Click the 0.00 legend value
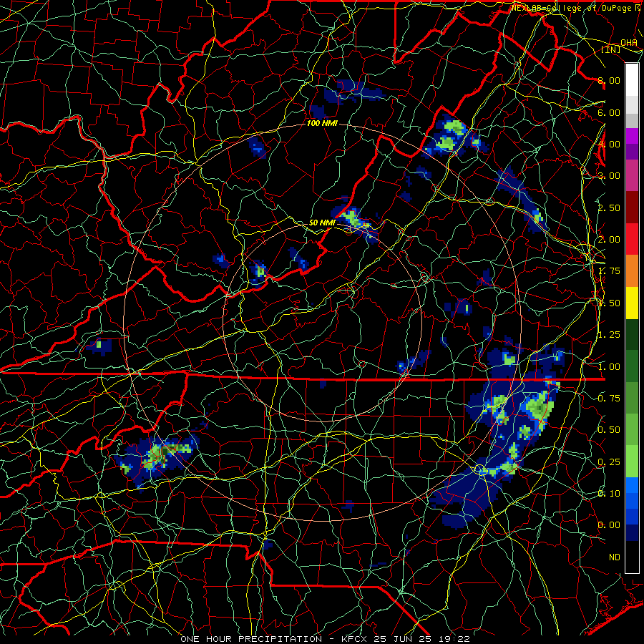Viewport: 644px width, 644px height. [x=609, y=525]
